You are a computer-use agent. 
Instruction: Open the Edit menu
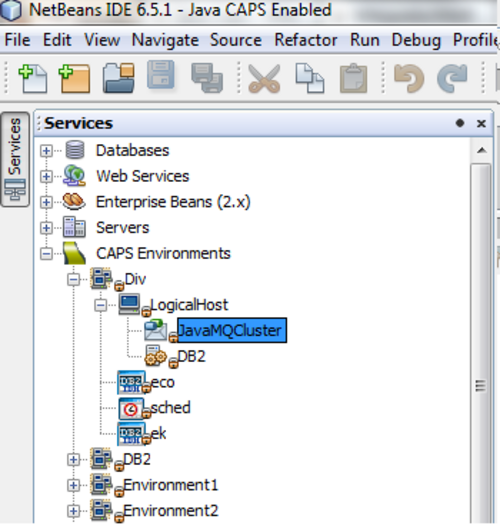[x=57, y=40]
